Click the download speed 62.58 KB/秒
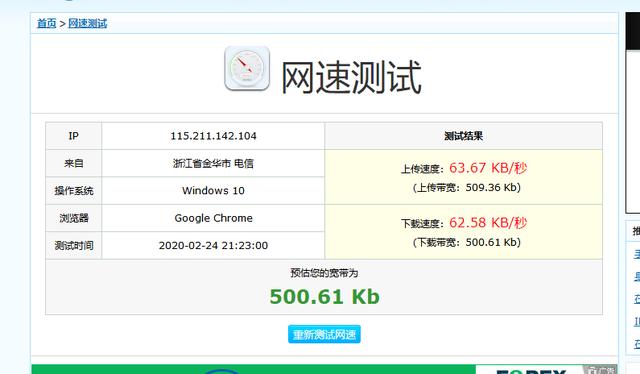The image size is (640, 374). click(x=488, y=223)
